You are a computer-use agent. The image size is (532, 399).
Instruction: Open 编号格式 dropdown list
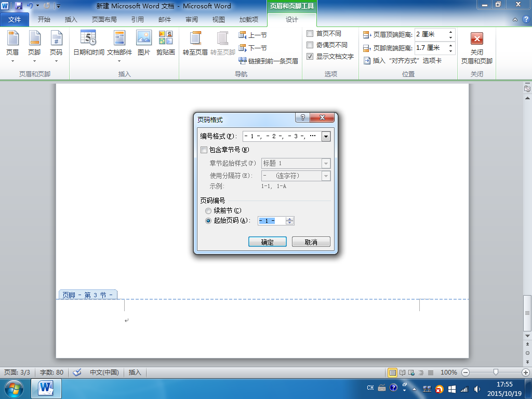(x=326, y=137)
